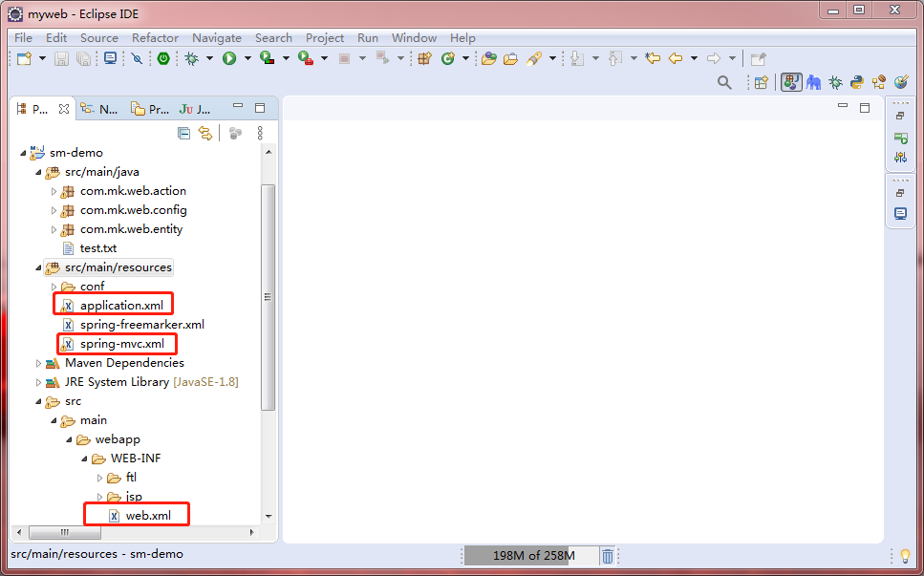
Task: Open the Project menu
Action: (x=325, y=37)
